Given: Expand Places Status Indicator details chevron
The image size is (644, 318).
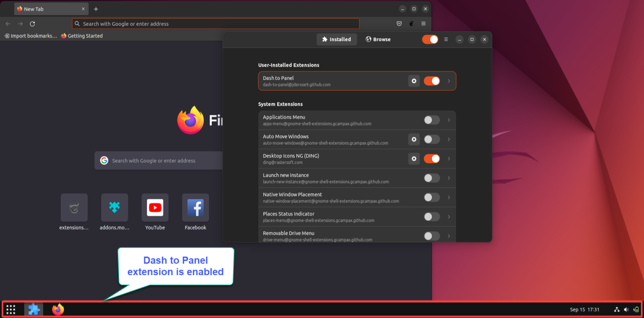Looking at the screenshot, I should point(449,216).
